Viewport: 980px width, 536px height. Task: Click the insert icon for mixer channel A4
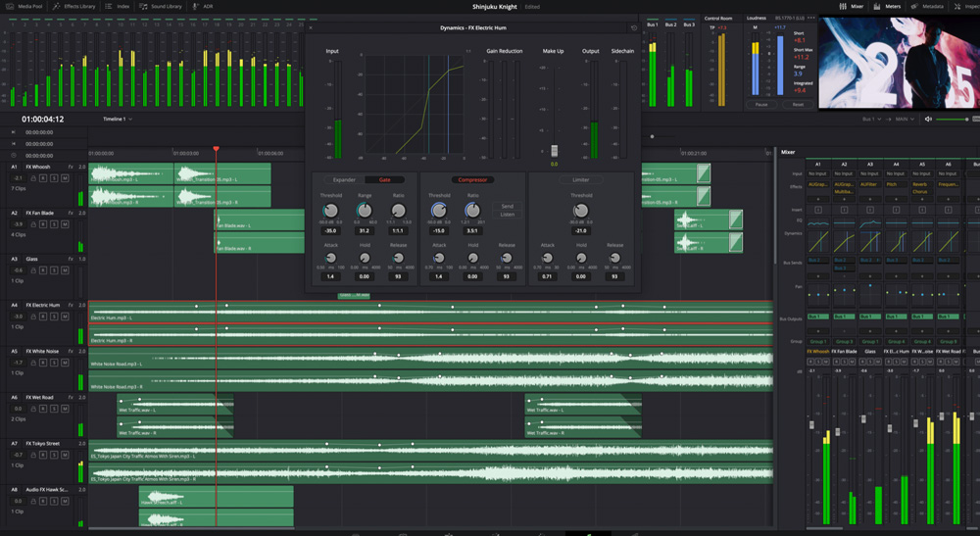[x=896, y=210]
